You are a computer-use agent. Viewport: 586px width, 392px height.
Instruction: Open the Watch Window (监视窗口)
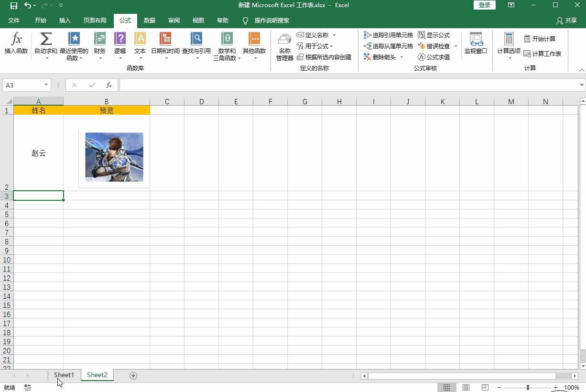pyautogui.click(x=476, y=44)
